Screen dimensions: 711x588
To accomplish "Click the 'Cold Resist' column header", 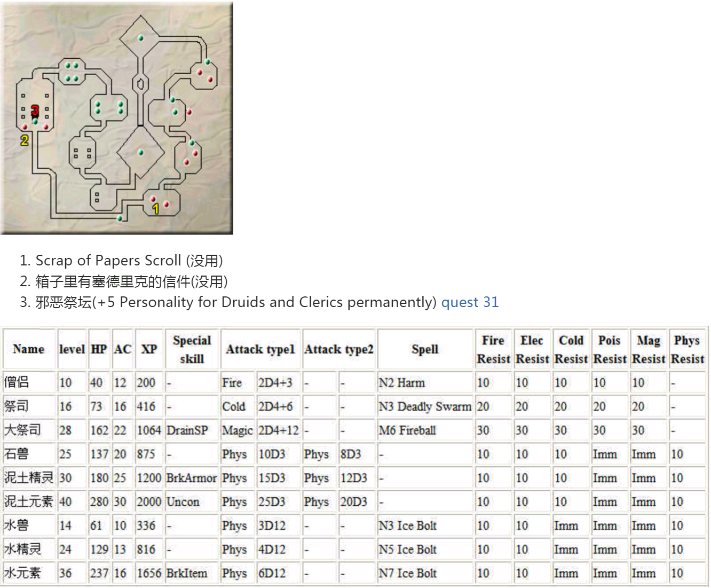I will pyautogui.click(x=571, y=349).
